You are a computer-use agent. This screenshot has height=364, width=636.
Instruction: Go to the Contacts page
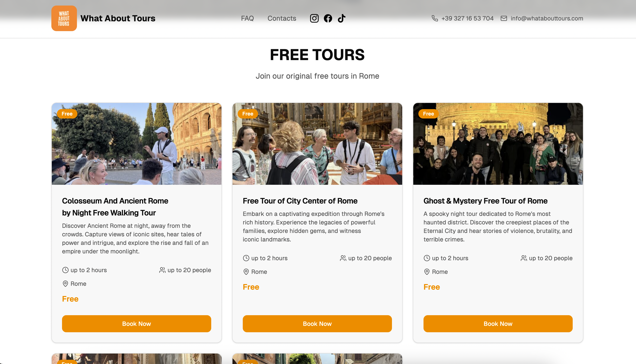point(282,18)
